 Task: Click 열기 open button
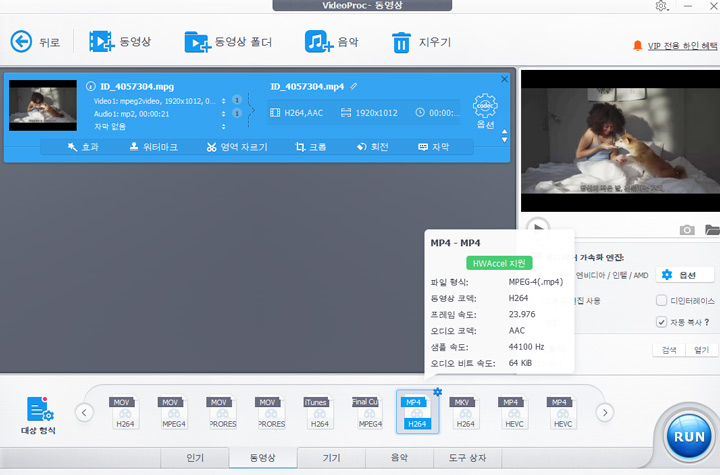click(x=701, y=350)
